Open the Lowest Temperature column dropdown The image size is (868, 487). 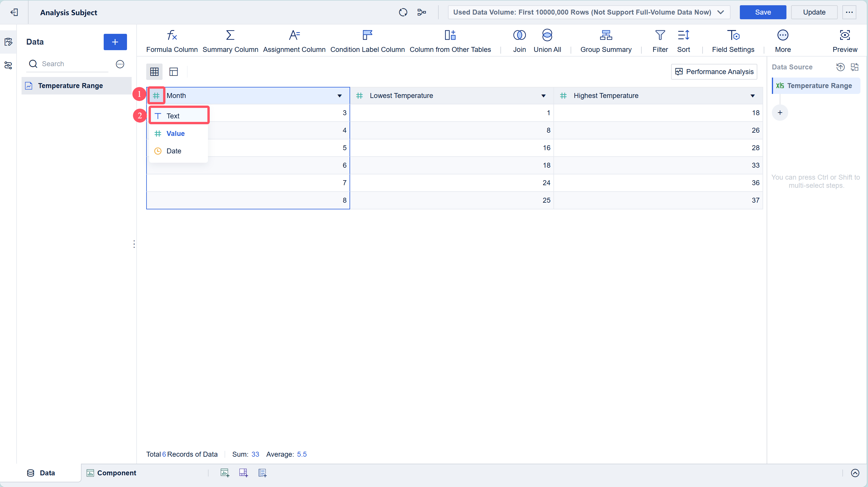pyautogui.click(x=543, y=96)
